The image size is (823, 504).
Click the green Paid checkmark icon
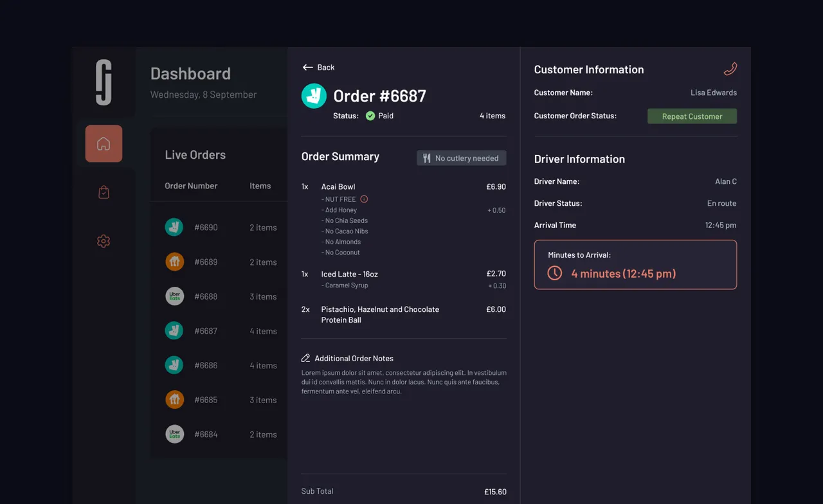coord(370,116)
